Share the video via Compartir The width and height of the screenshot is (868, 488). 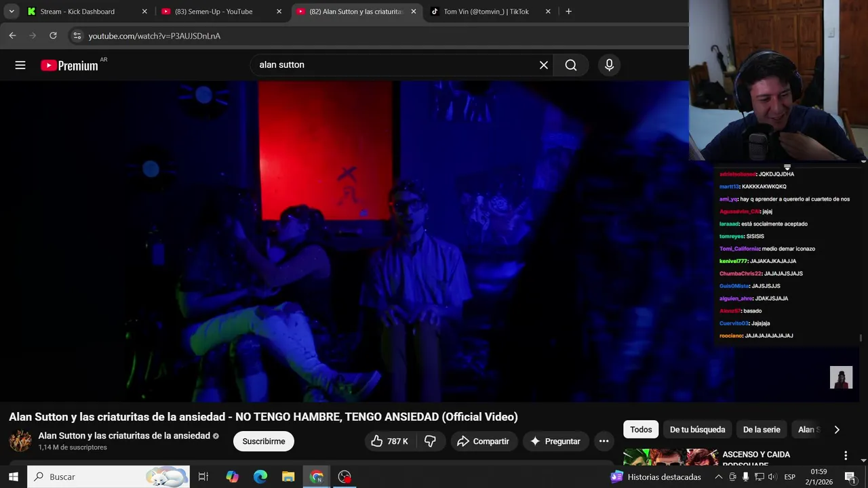483,441
